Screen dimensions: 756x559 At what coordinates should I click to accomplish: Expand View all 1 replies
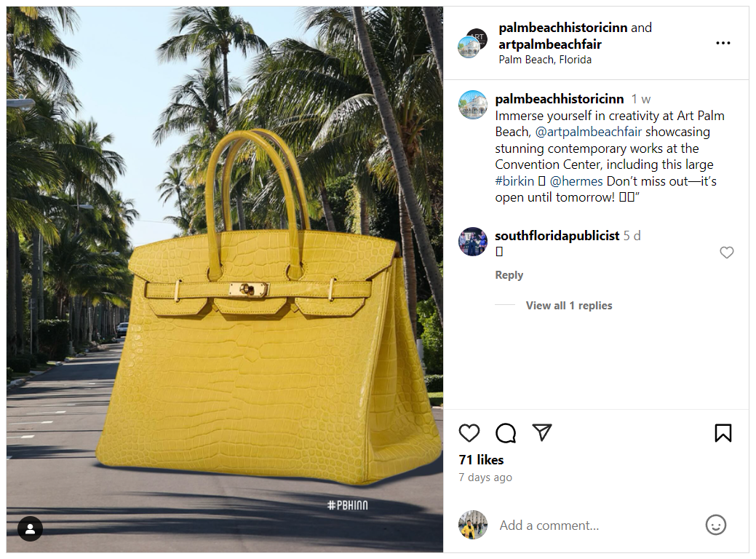coord(568,305)
